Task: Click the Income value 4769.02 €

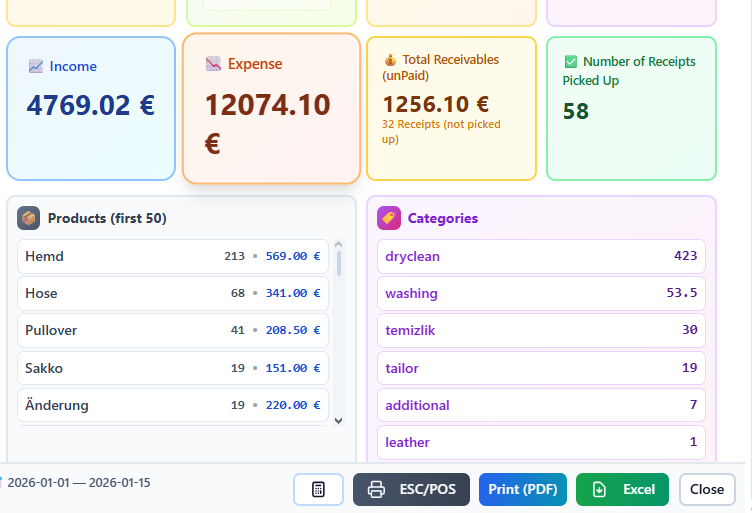Action: (x=91, y=105)
